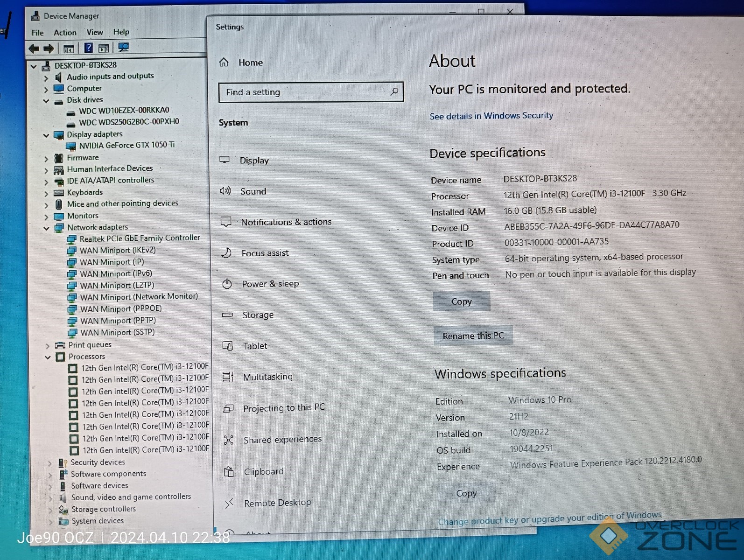Open See details in Windows Security link
This screenshot has height=560, width=744.
[x=491, y=116]
